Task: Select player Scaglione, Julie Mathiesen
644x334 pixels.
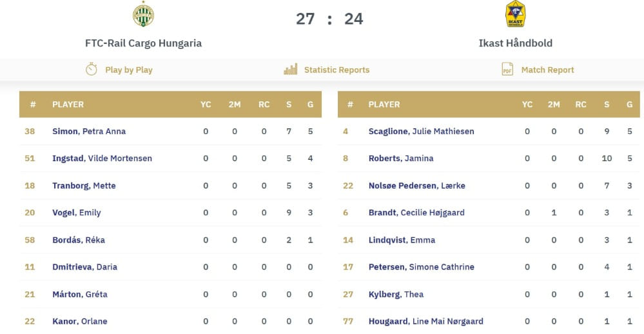Action: coord(421,132)
